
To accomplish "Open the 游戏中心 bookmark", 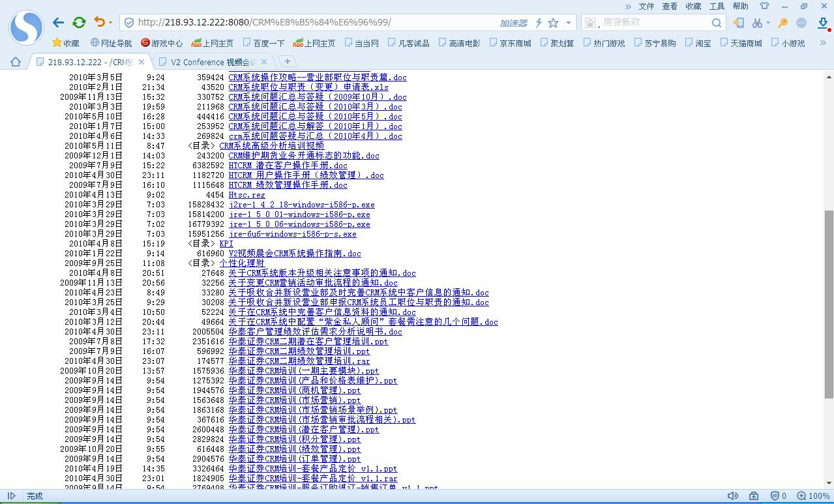I will tap(162, 43).
